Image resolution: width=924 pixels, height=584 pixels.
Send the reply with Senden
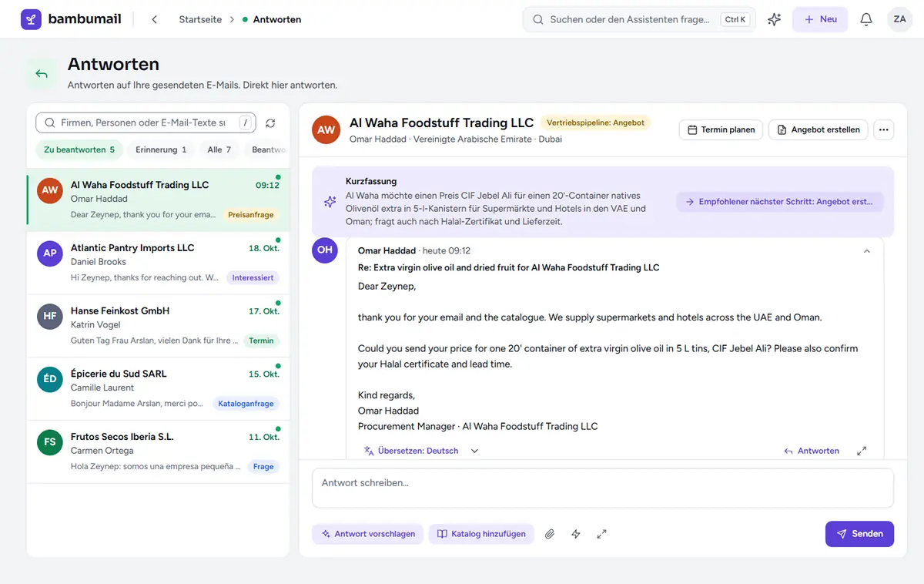coord(859,534)
